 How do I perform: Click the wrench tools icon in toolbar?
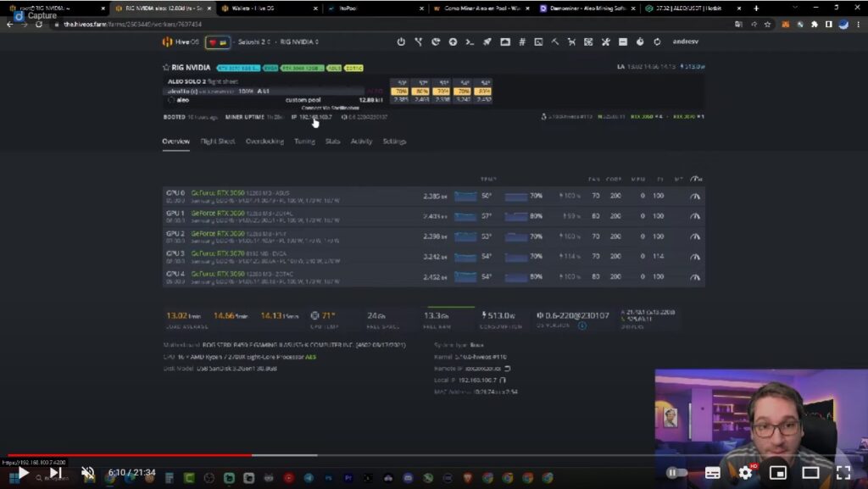coord(605,42)
